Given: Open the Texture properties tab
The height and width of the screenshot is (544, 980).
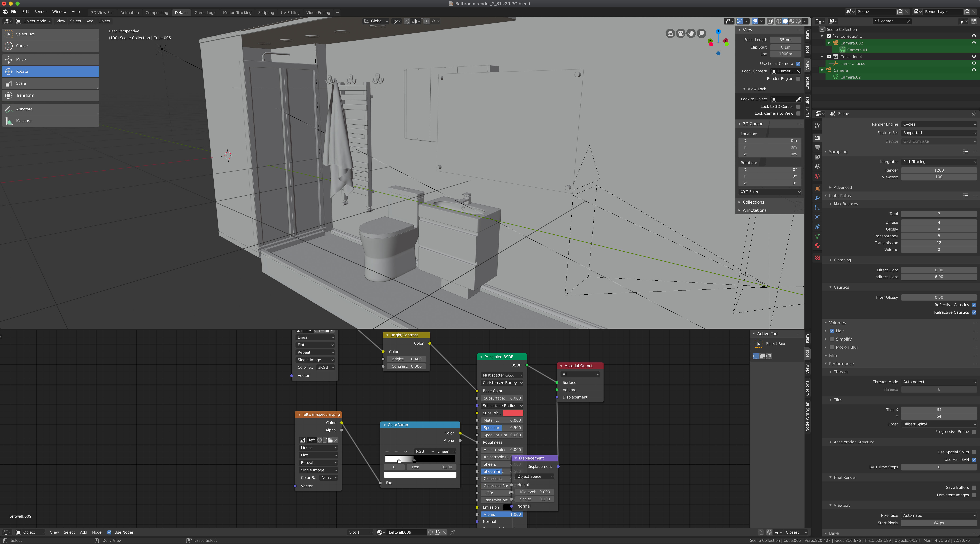Looking at the screenshot, I should tap(817, 258).
